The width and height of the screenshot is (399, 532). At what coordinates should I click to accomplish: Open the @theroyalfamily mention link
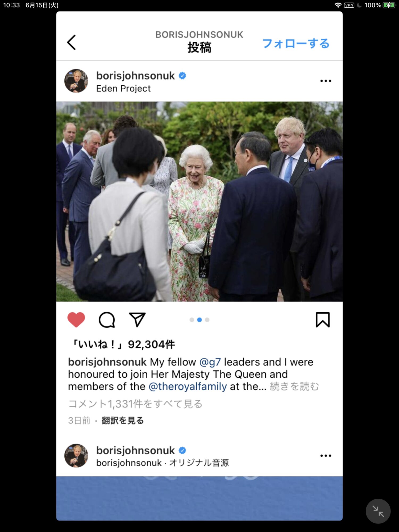tap(188, 386)
